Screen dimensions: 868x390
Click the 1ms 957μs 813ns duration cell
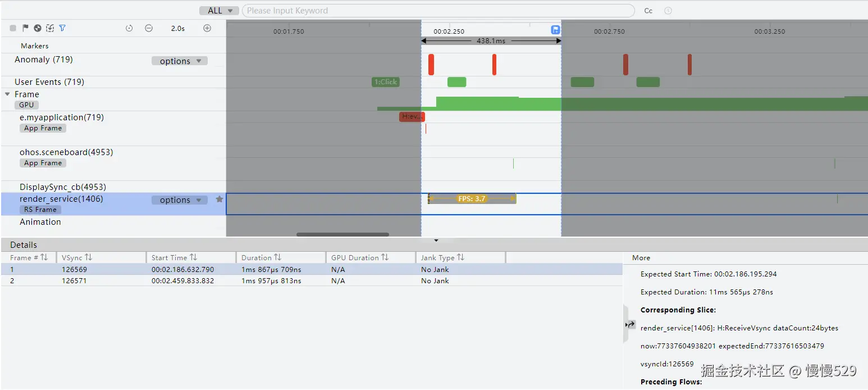point(271,281)
